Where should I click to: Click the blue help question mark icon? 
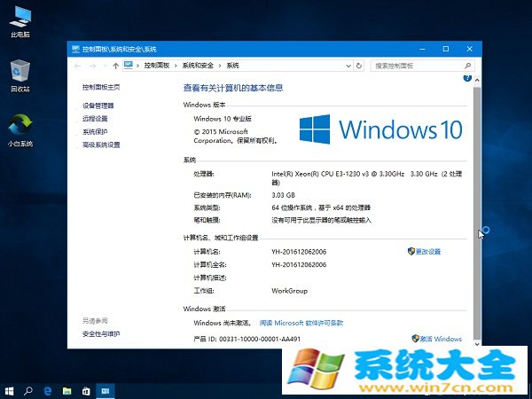click(467, 79)
